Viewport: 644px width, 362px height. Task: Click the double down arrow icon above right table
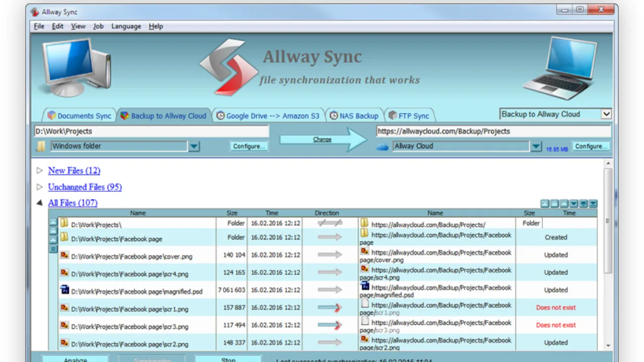pos(583,204)
